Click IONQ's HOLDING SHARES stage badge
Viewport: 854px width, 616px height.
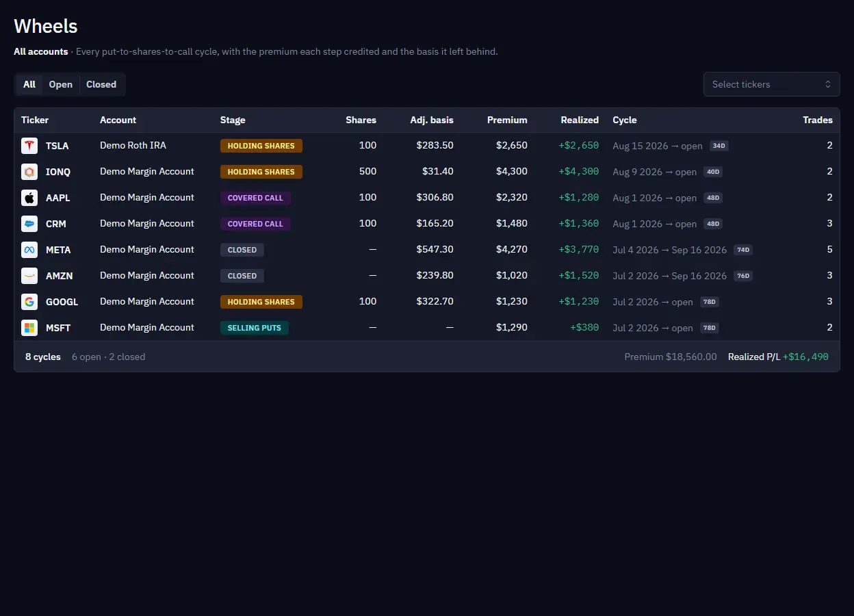pyautogui.click(x=261, y=172)
